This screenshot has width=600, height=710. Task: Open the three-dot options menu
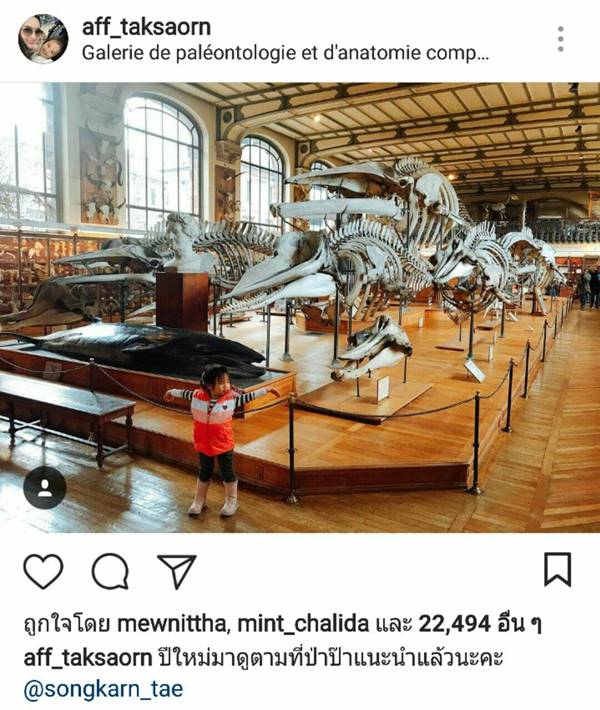pos(561,39)
